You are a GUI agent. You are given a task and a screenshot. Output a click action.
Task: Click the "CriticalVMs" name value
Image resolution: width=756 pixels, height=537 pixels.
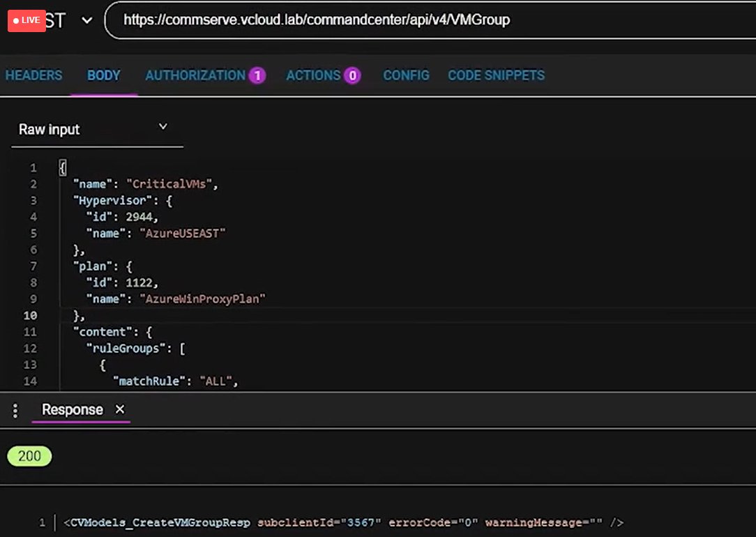click(x=169, y=184)
